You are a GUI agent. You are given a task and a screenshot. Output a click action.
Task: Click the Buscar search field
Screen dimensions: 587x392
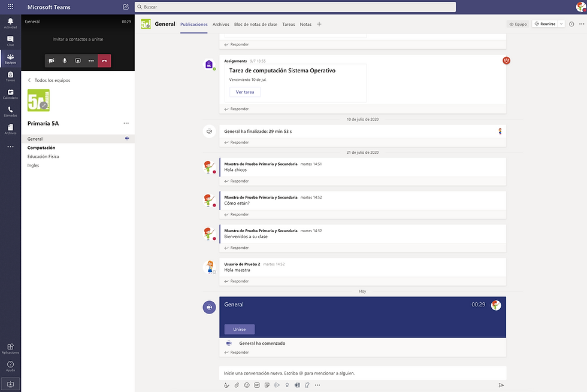(295, 7)
